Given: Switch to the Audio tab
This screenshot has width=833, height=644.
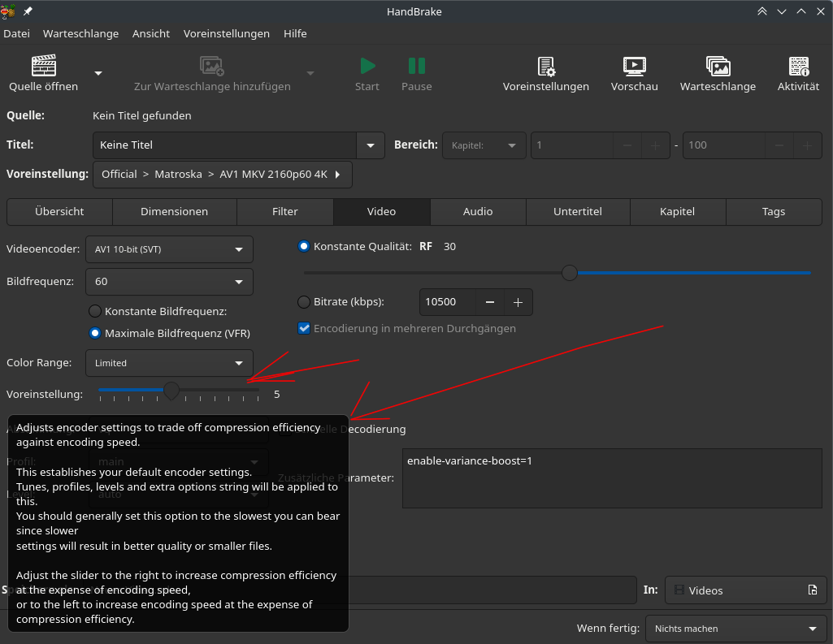Looking at the screenshot, I should (x=478, y=211).
